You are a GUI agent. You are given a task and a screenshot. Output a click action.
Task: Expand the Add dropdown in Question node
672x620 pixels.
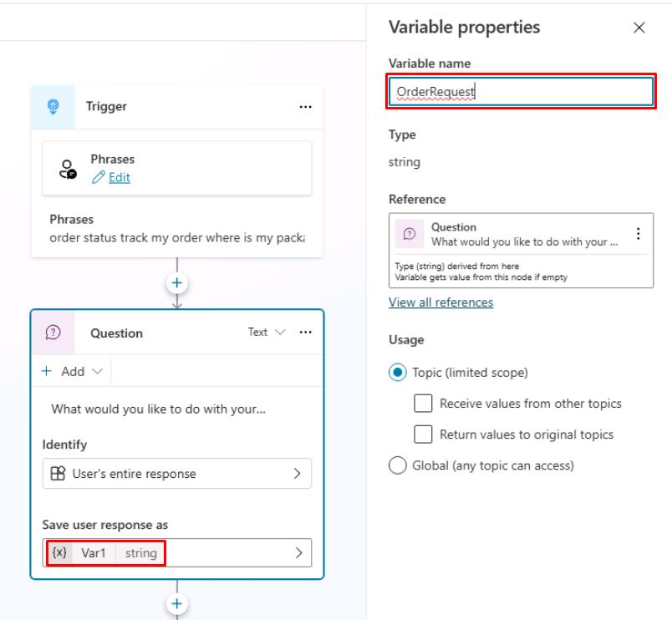pyautogui.click(x=73, y=371)
